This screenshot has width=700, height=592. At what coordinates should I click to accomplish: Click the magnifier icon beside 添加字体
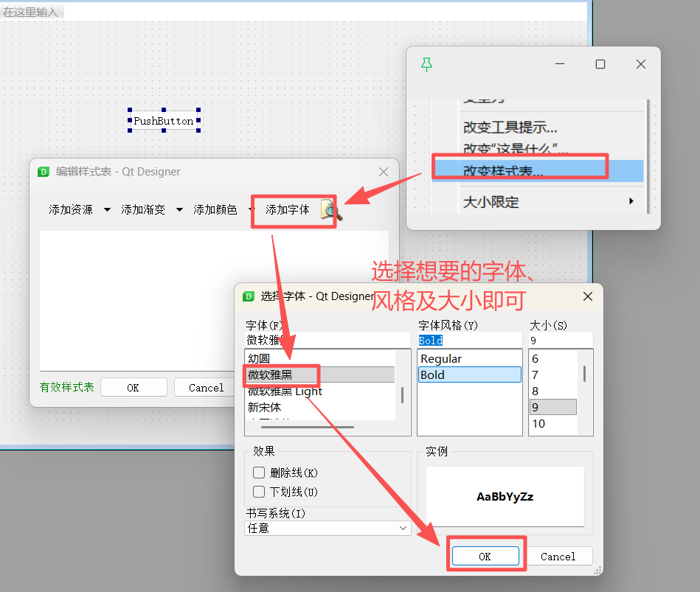pos(330,209)
